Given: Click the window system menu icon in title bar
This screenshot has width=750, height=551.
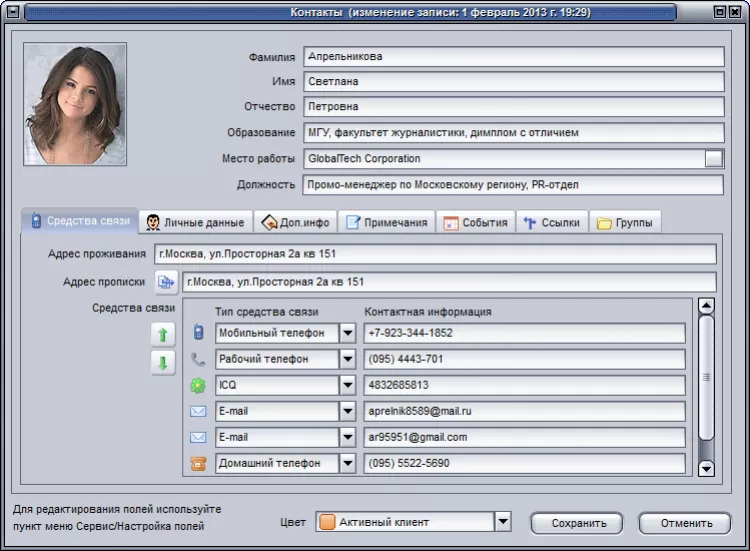Looking at the screenshot, I should pyautogui.click(x=13, y=11).
